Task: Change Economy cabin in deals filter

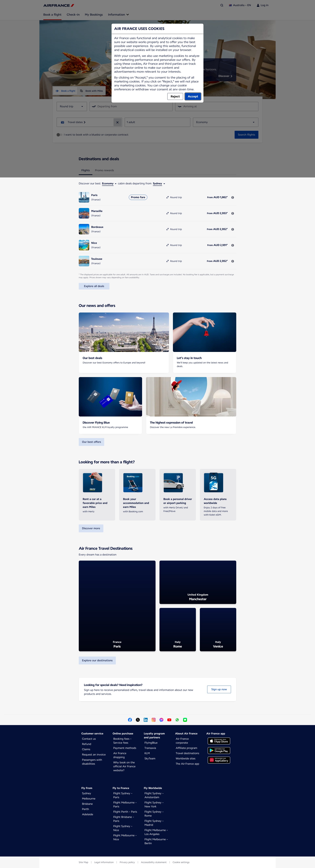Action: click(x=109, y=184)
